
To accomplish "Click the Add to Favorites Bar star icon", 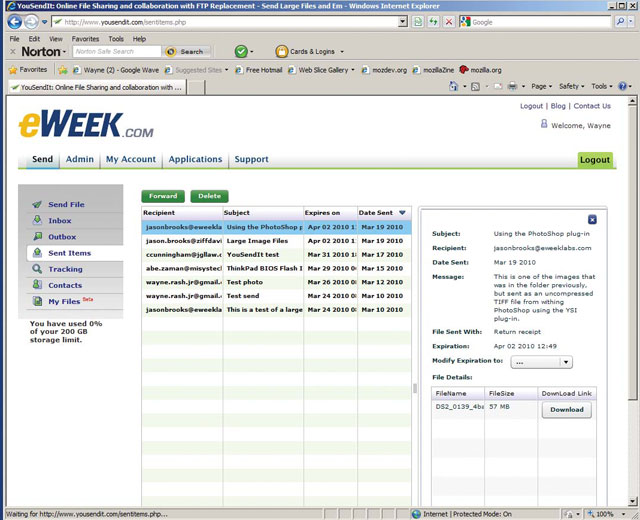I will [62, 70].
